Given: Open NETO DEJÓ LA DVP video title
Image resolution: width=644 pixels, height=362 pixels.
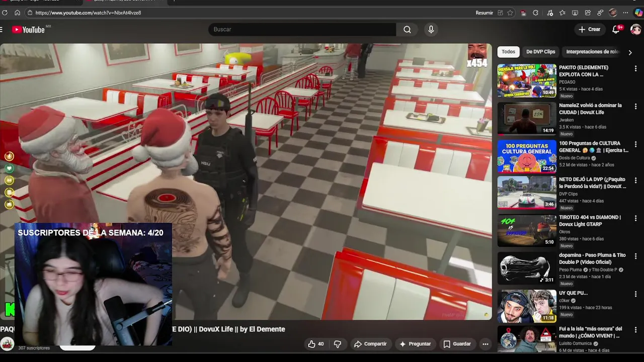Looking at the screenshot, I should [x=593, y=183].
